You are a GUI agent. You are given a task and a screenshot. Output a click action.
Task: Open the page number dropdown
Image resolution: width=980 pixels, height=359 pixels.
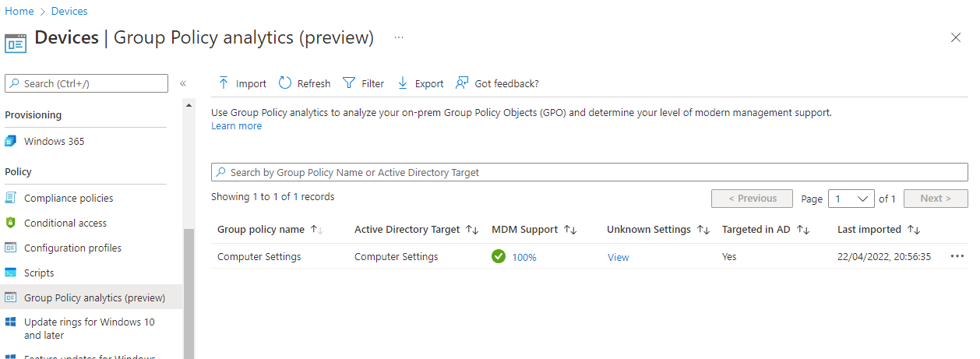point(851,199)
